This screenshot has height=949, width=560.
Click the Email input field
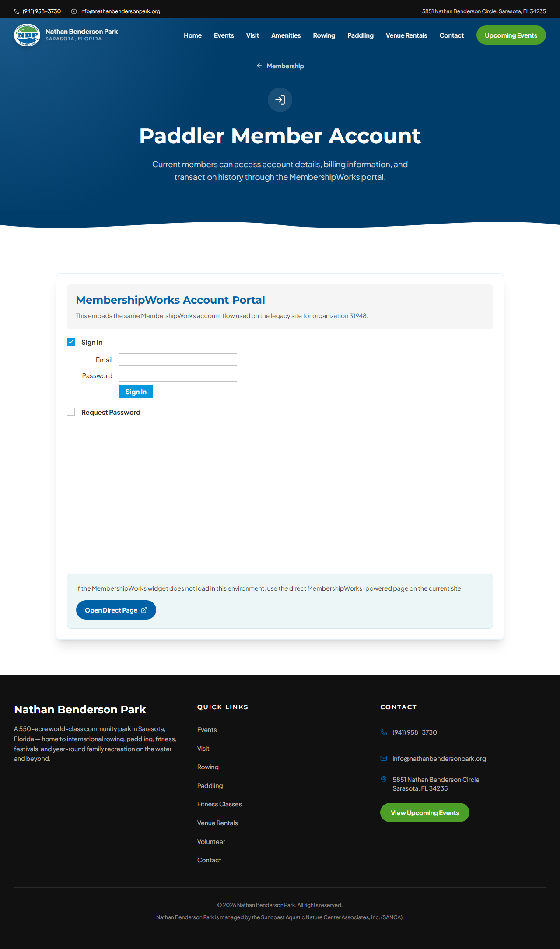[178, 360]
